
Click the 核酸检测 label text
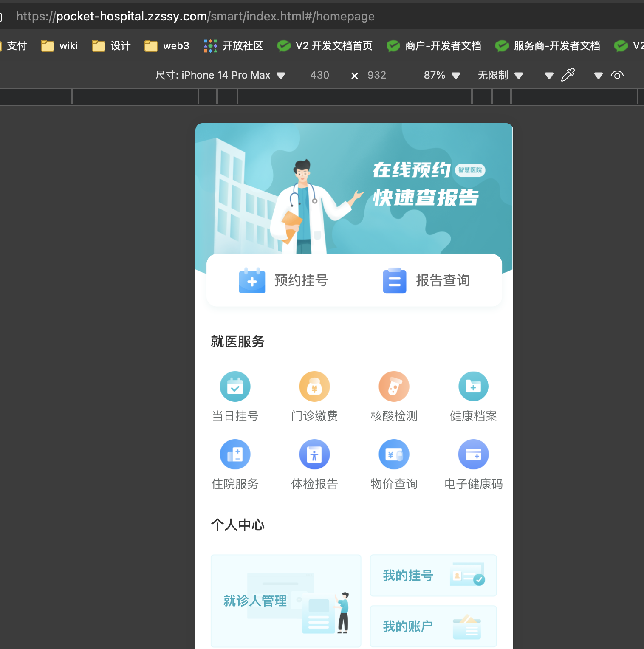(394, 416)
